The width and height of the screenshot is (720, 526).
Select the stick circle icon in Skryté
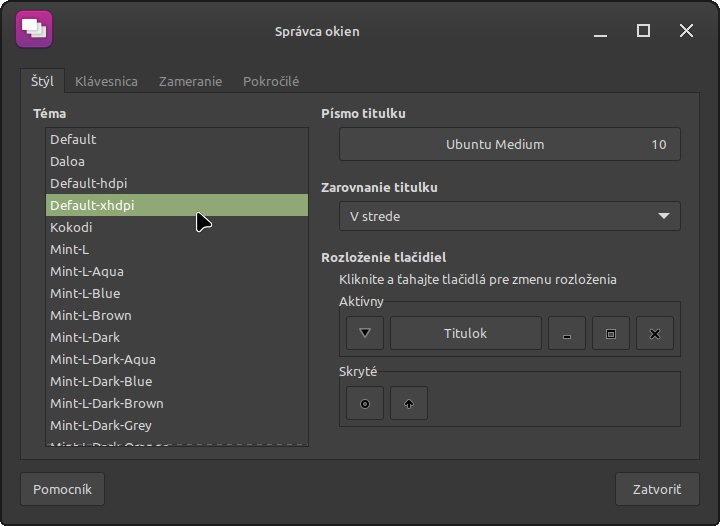pyautogui.click(x=365, y=404)
